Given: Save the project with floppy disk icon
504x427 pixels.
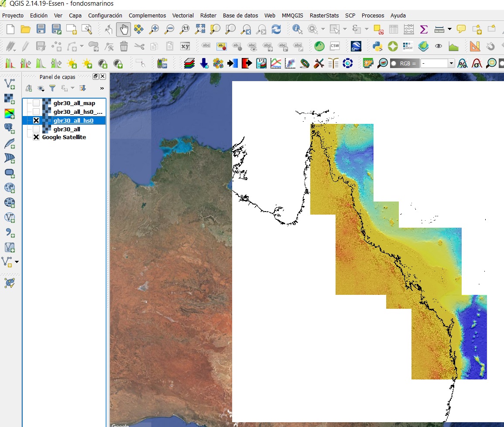Looking at the screenshot, I should point(41,29).
